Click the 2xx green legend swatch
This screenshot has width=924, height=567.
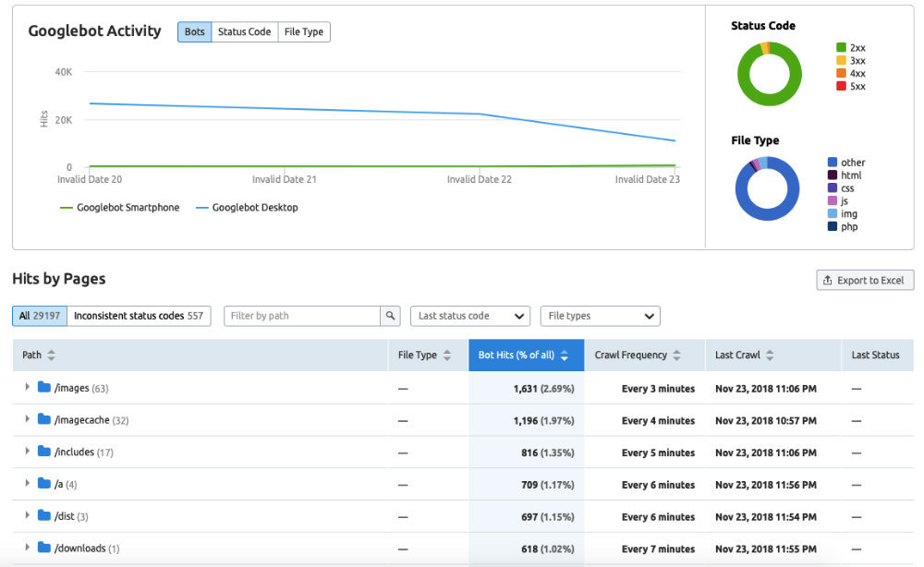coord(841,48)
